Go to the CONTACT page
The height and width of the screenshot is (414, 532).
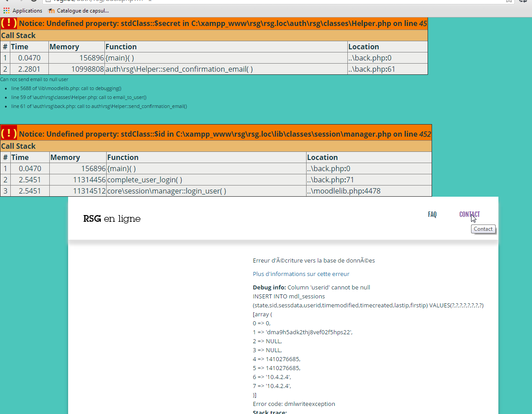[x=469, y=215]
